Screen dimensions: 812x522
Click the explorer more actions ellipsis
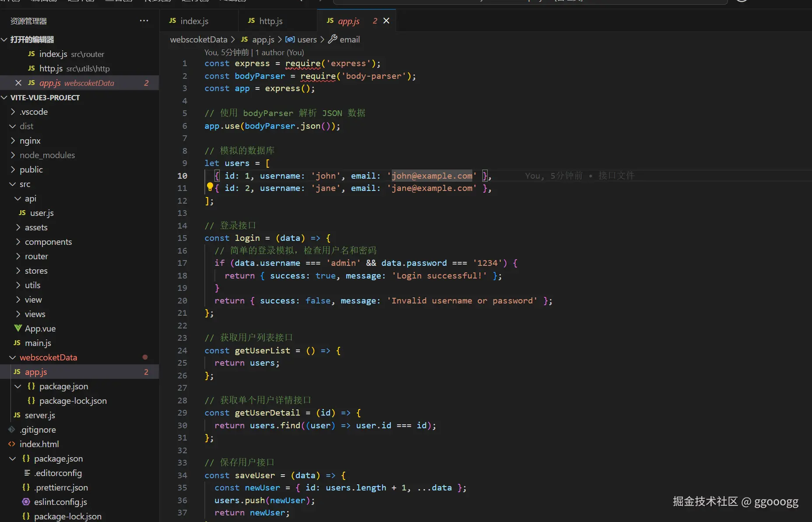coord(144,21)
